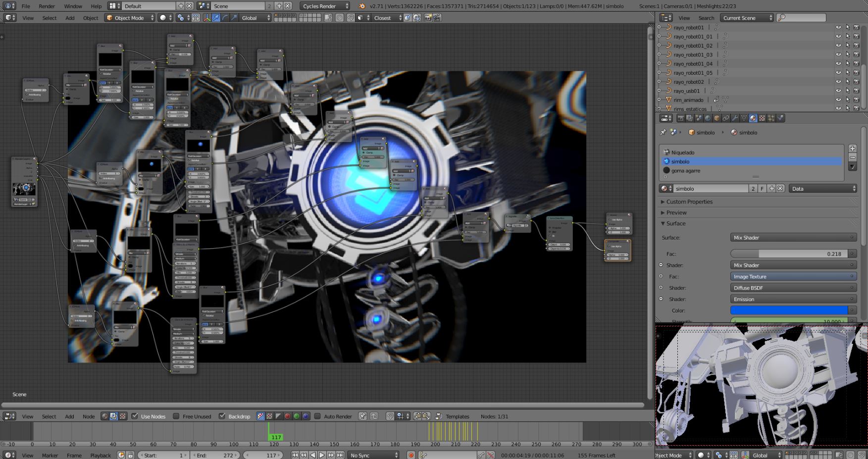Open the Render properties camera tab
The height and width of the screenshot is (459, 868).
pyautogui.click(x=681, y=118)
